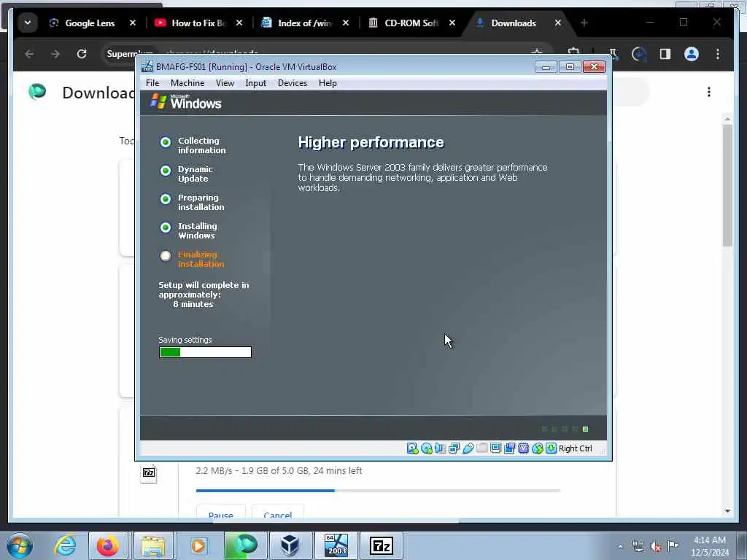Screen dimensions: 747x560
Task: Switch to the How to Fix YouTube tab
Action: pyautogui.click(x=198, y=23)
